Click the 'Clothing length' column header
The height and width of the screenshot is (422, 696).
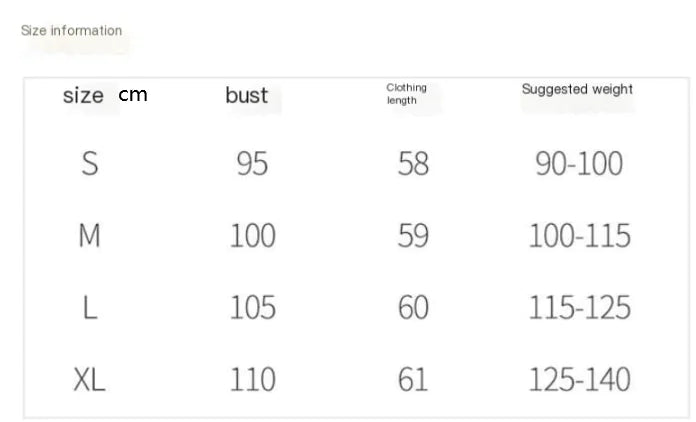pyautogui.click(x=406, y=94)
